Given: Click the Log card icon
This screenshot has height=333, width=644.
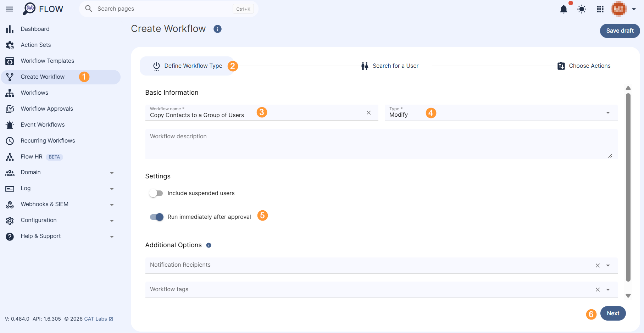Looking at the screenshot, I should (10, 189).
